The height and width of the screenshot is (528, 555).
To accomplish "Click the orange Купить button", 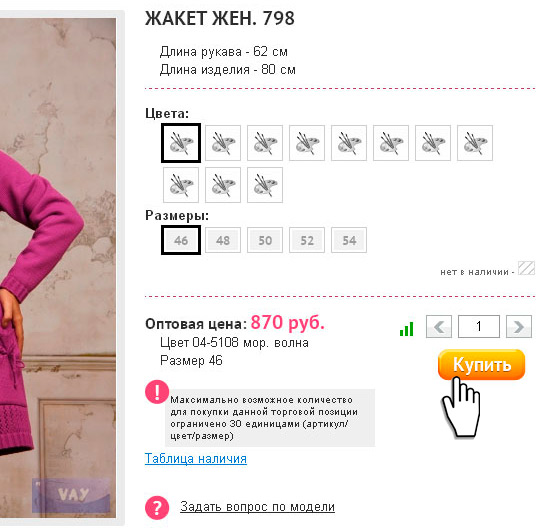I will [481, 365].
